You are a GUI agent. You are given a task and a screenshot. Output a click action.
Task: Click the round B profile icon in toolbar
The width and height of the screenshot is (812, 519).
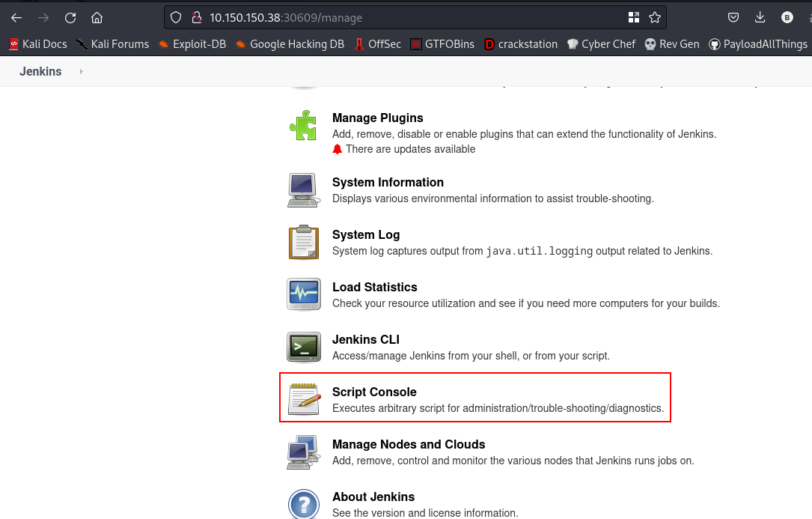tap(787, 18)
